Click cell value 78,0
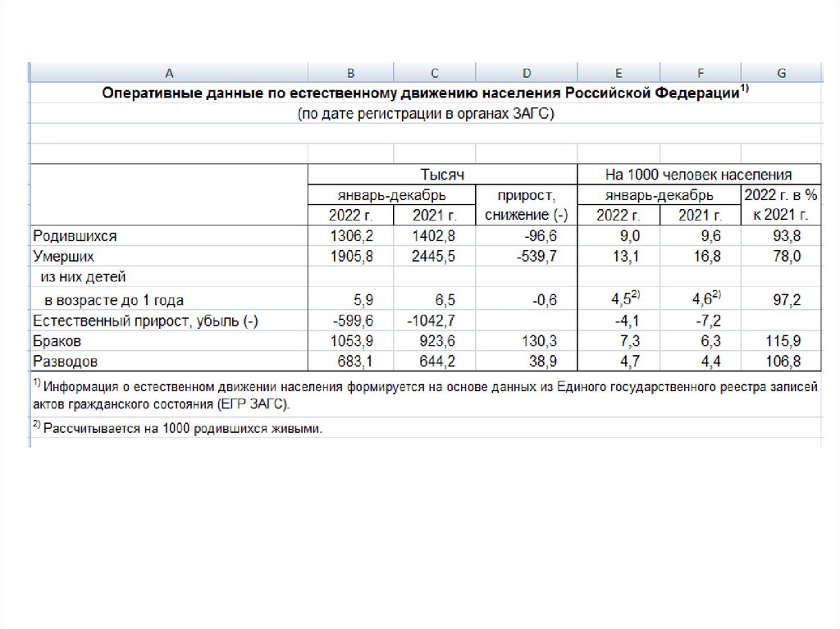 pos(787,256)
